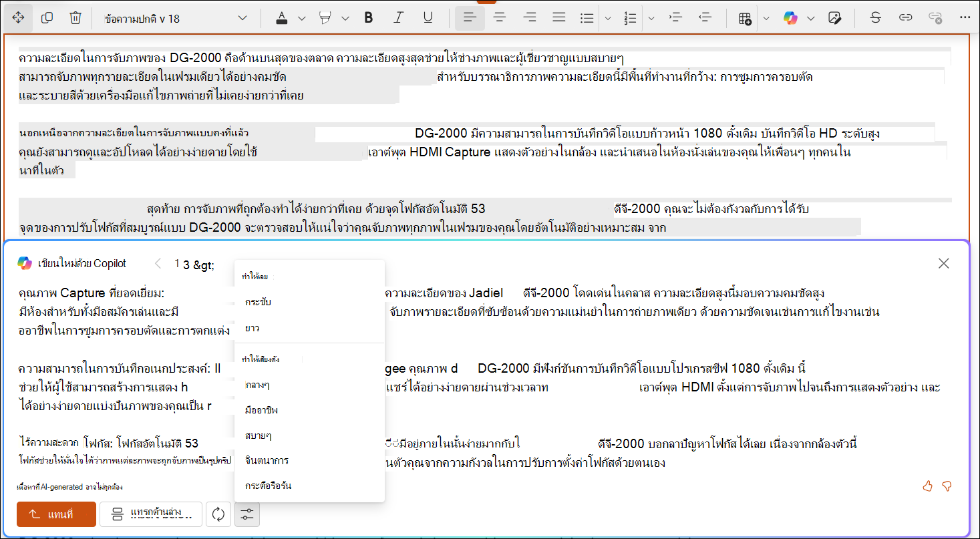Expand highlight color options arrow
The height and width of the screenshot is (539, 980).
point(345,18)
